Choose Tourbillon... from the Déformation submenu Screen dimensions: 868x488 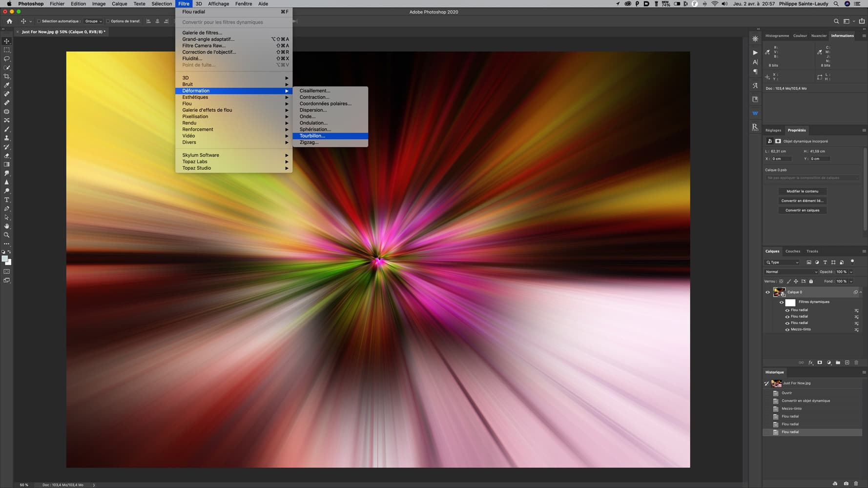[312, 136]
